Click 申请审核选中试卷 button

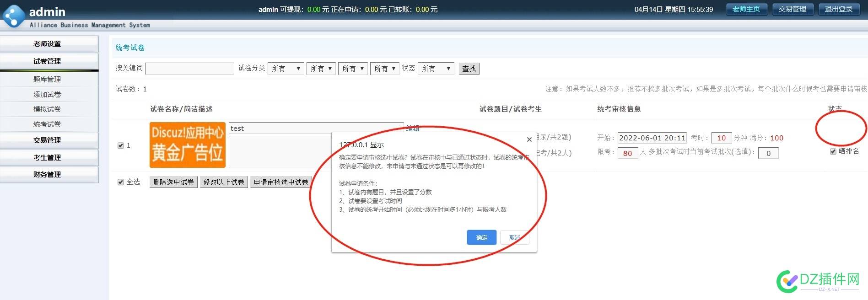pyautogui.click(x=281, y=182)
